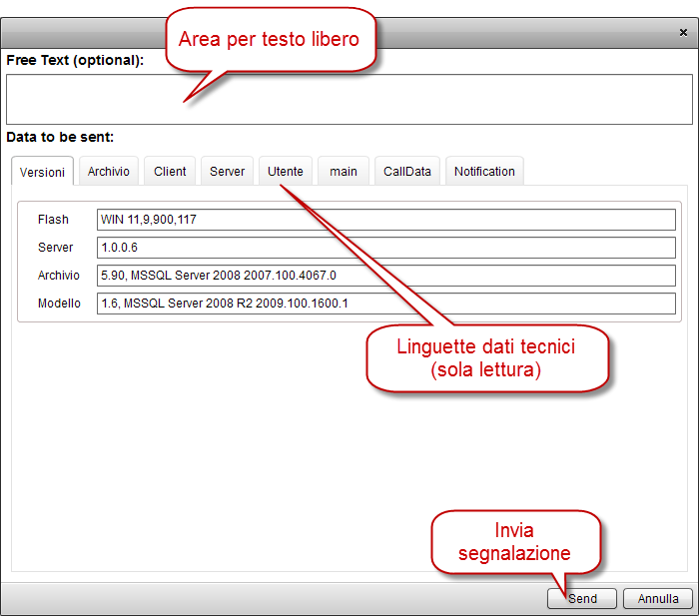Screen dimensions: 699x616
Task: Cancel with the Annulla button
Action: (x=658, y=599)
